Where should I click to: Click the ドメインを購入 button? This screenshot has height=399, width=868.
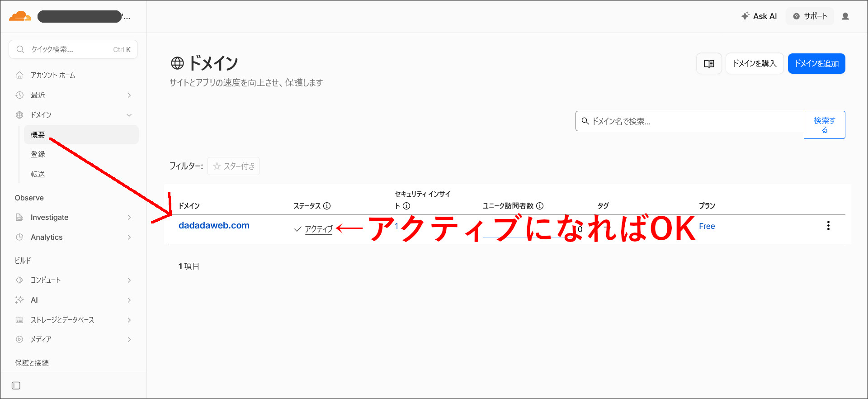click(x=755, y=64)
